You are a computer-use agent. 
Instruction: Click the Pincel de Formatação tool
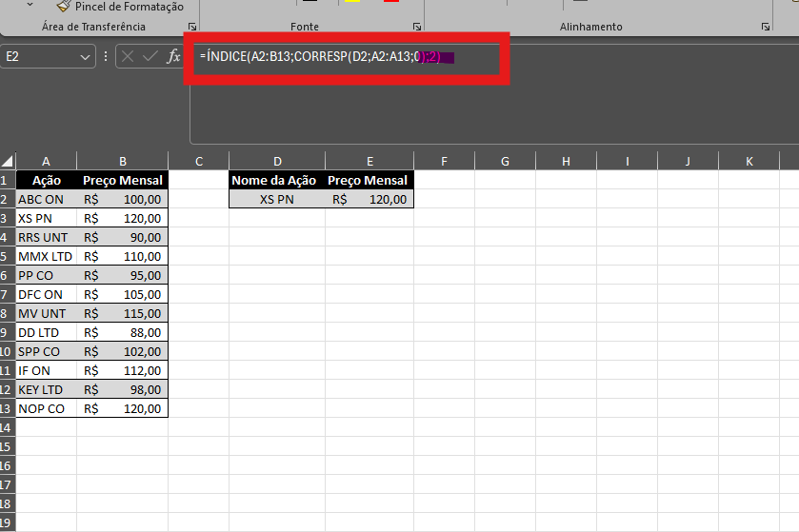(120, 7)
